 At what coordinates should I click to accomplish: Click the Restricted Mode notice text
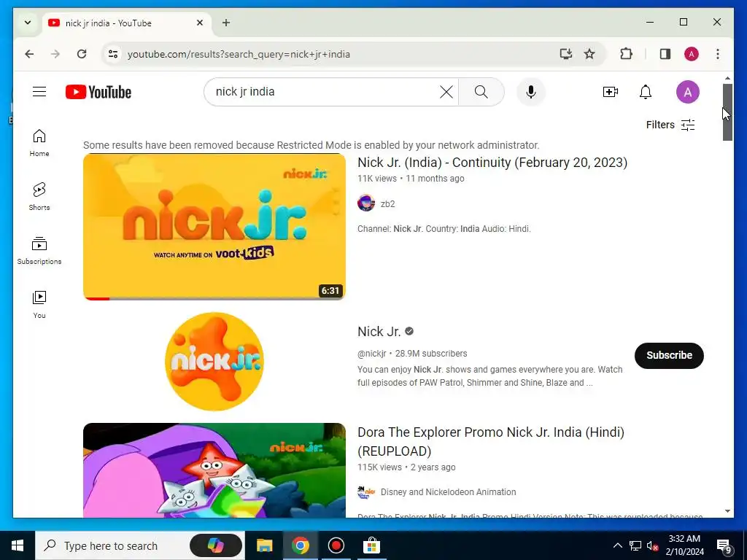pos(311,145)
